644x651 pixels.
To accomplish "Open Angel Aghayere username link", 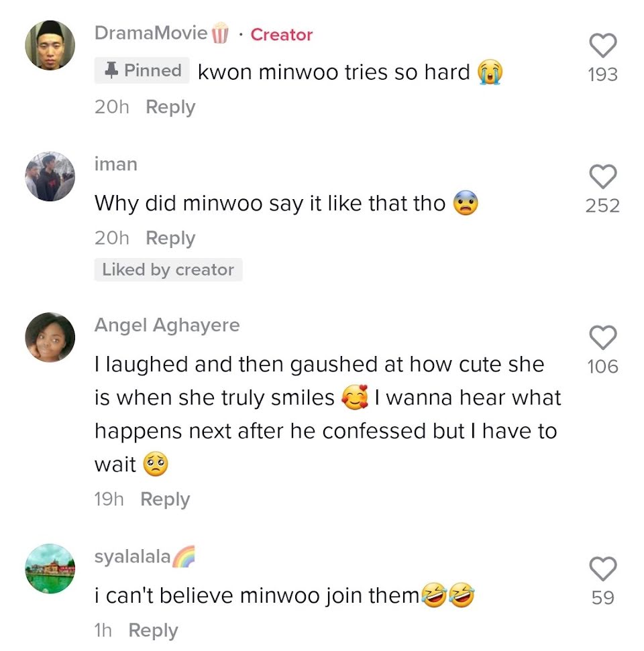I will (x=167, y=325).
